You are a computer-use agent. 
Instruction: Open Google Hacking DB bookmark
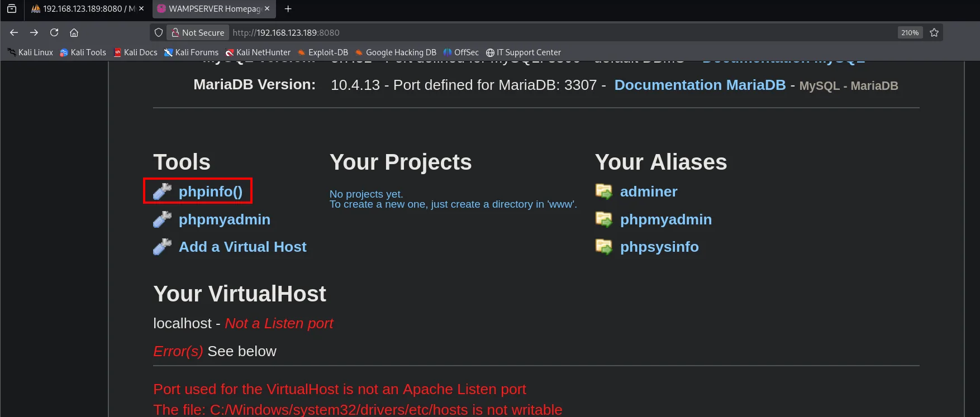pos(395,52)
